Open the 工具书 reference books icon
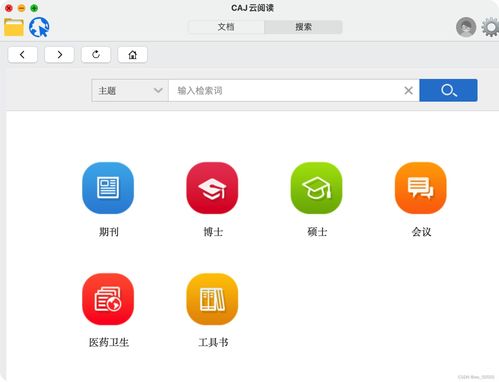Image resolution: width=499 pixels, height=382 pixels. pyautogui.click(x=212, y=299)
